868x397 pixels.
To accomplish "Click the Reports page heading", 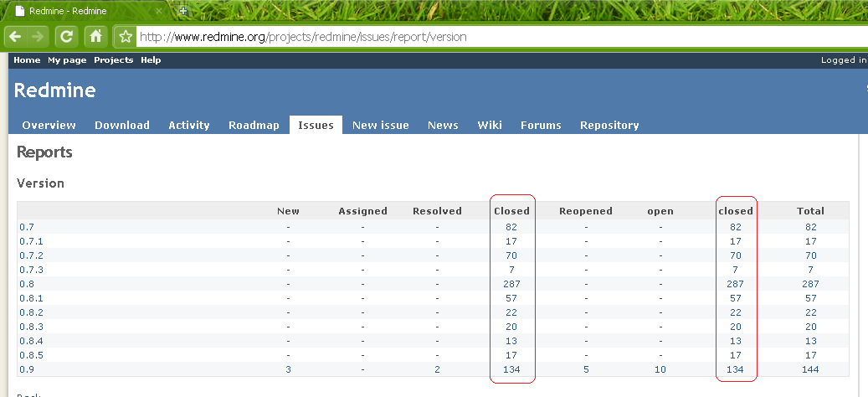I will pyautogui.click(x=45, y=152).
